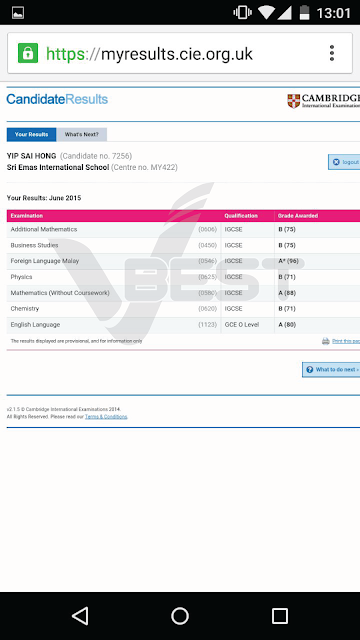Tap the 13:01 status bar clock
Viewport: 360px width, 640px height.
pyautogui.click(x=333, y=13)
